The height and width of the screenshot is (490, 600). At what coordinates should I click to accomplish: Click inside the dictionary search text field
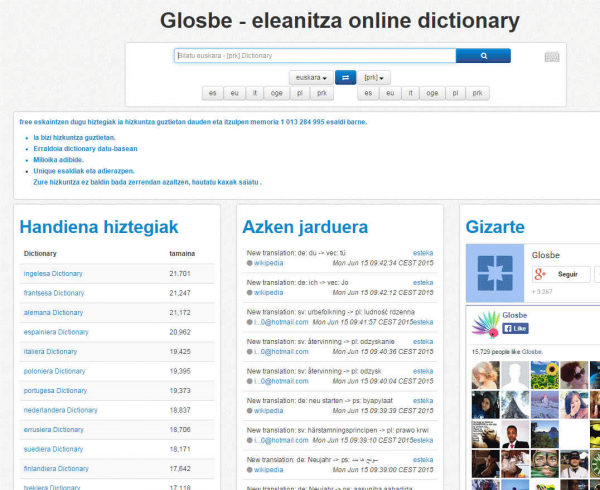[x=314, y=56]
